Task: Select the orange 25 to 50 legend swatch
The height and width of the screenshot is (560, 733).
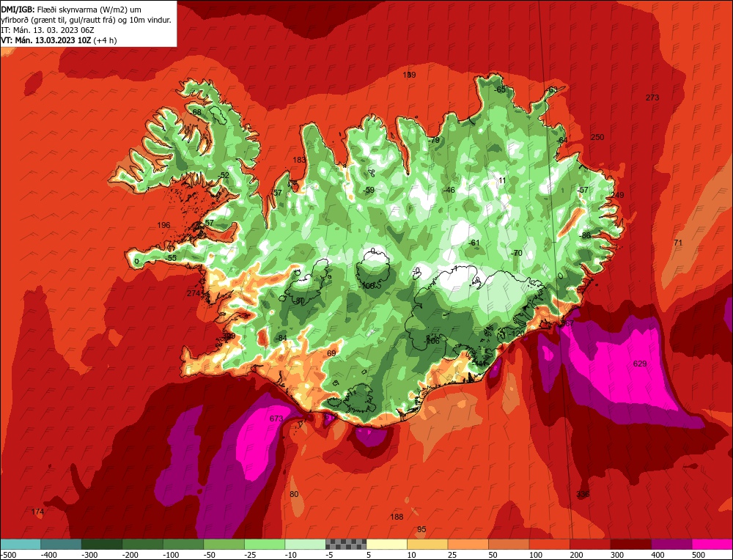Action: (468, 544)
